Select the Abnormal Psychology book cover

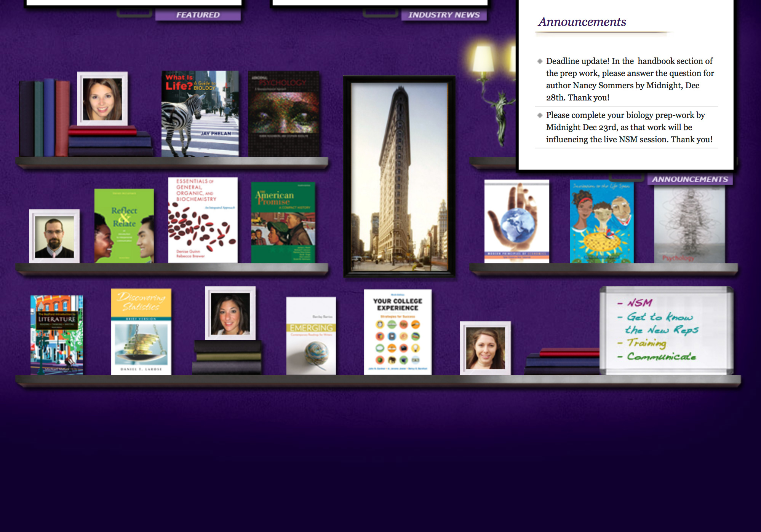pos(284,112)
